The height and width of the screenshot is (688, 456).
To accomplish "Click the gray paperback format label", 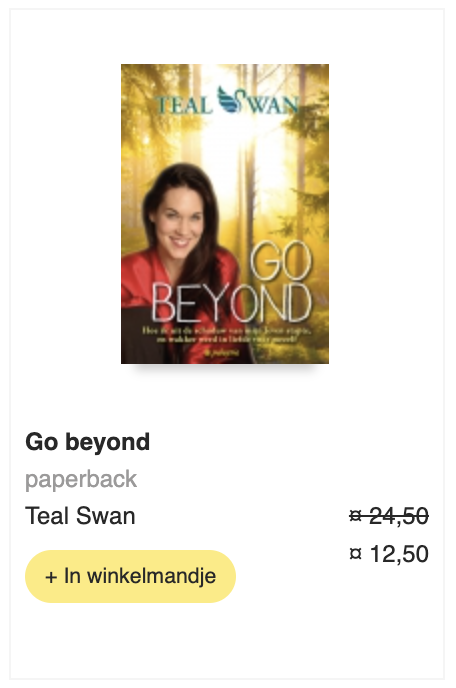I will 81,479.
